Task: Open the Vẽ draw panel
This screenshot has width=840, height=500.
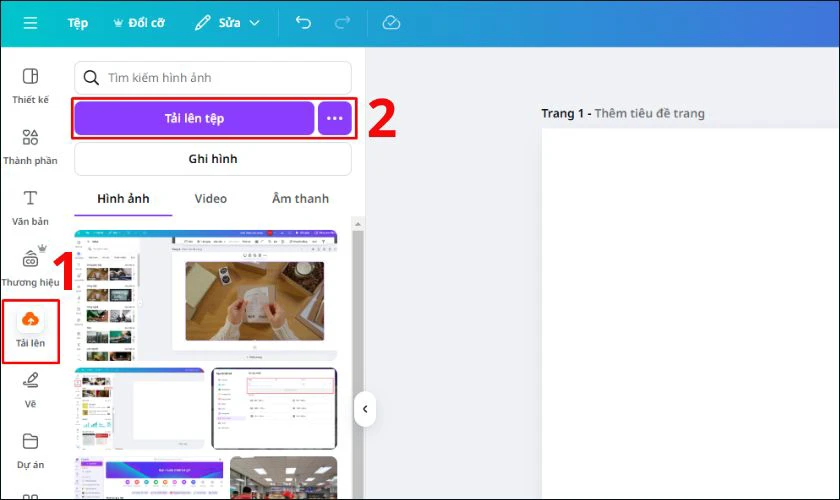Action: 31,390
